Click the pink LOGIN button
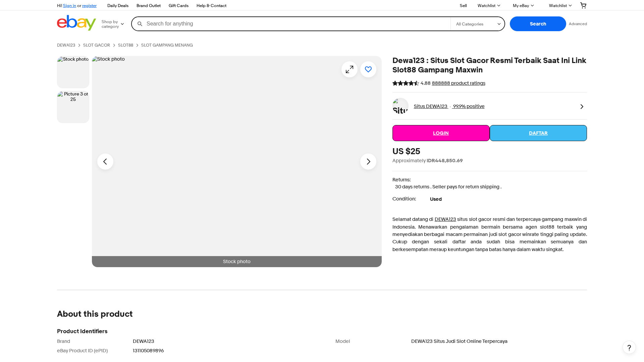Viewport: 644px width, 362px height. 441,133
